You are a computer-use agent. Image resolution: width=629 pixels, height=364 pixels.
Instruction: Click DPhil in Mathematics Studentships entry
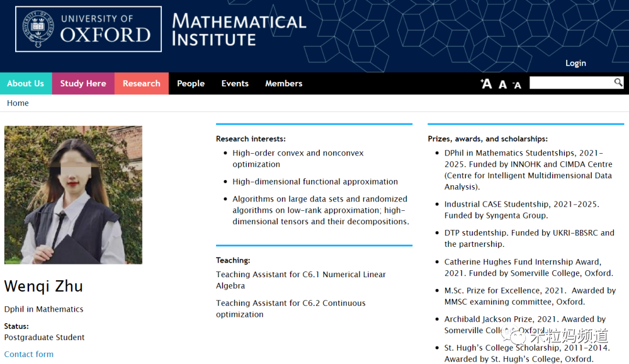click(x=528, y=169)
